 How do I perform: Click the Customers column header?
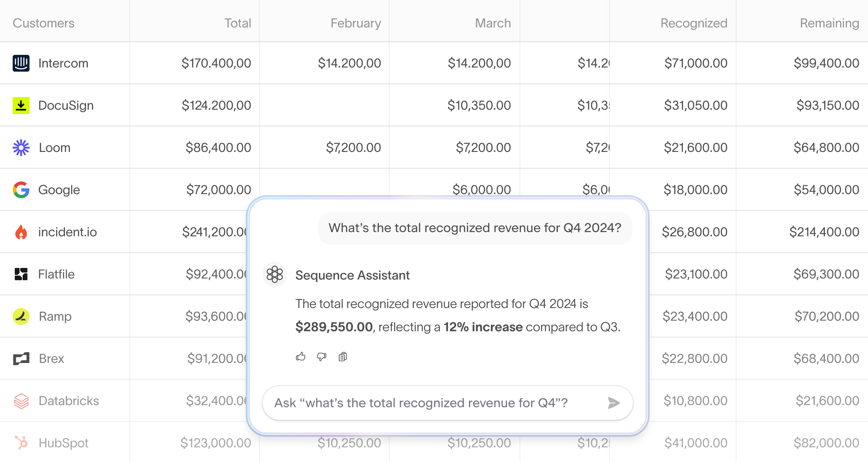point(43,23)
